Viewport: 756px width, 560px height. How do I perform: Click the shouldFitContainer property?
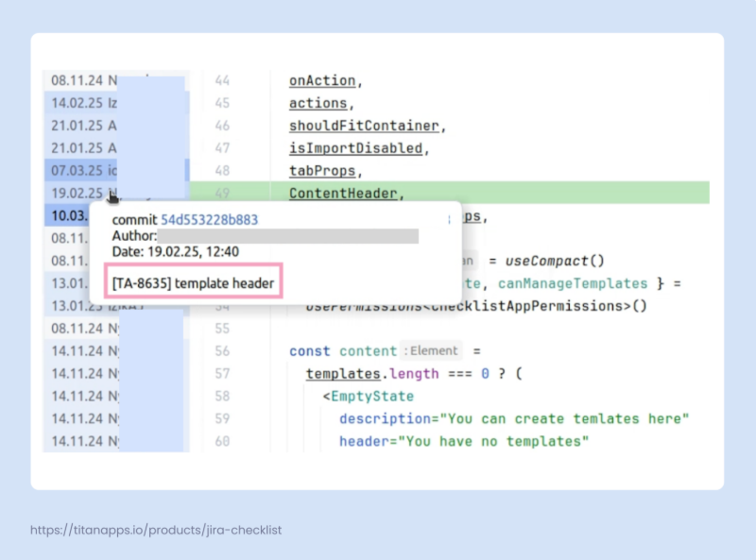(365, 126)
